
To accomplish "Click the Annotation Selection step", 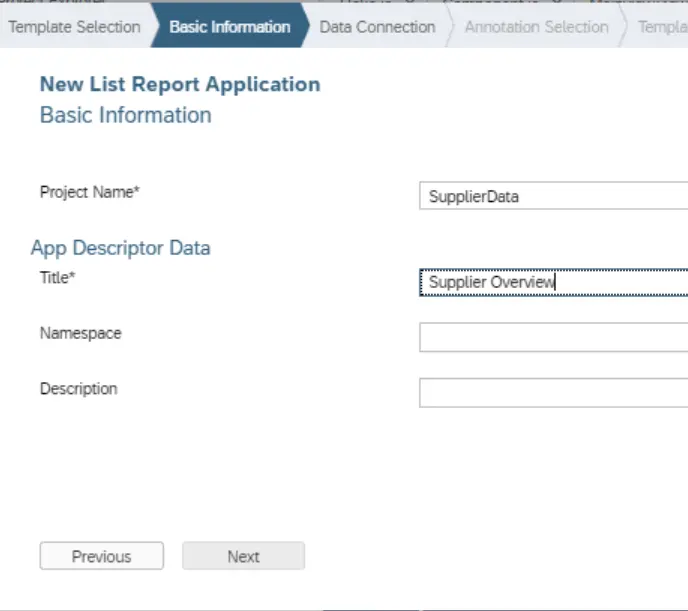I will pos(536,27).
